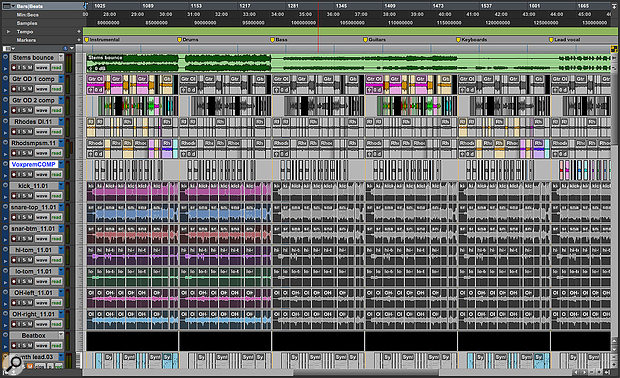
Task: Add a tempo change with Tempo plus button
Action: pyautogui.click(x=79, y=31)
